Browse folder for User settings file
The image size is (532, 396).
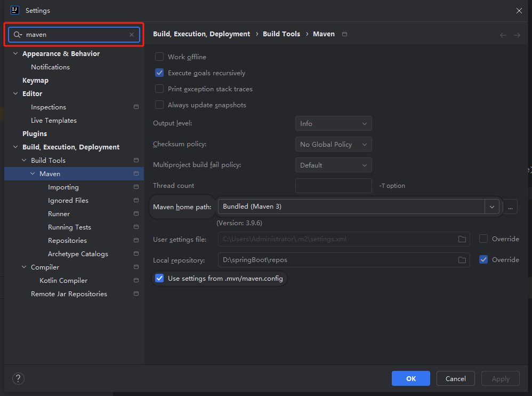point(462,239)
